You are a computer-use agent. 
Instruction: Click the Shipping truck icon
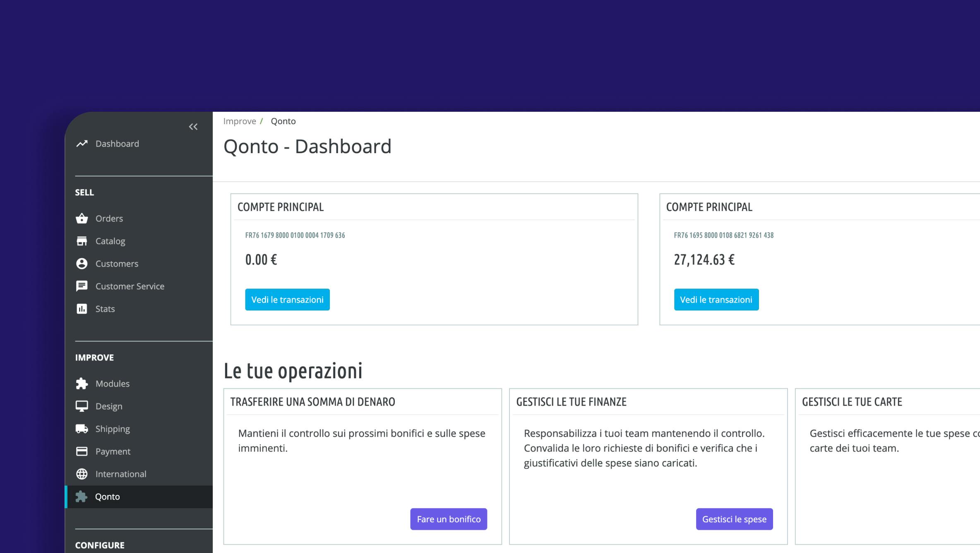click(82, 429)
